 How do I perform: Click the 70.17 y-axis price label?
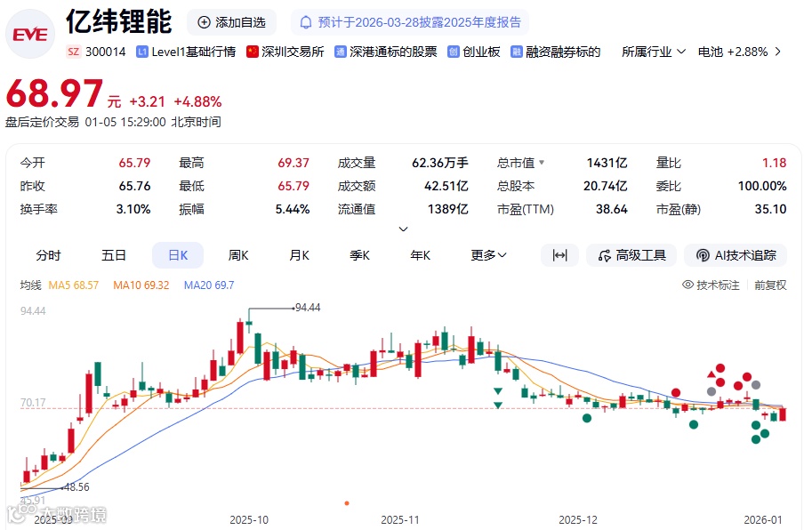point(33,402)
